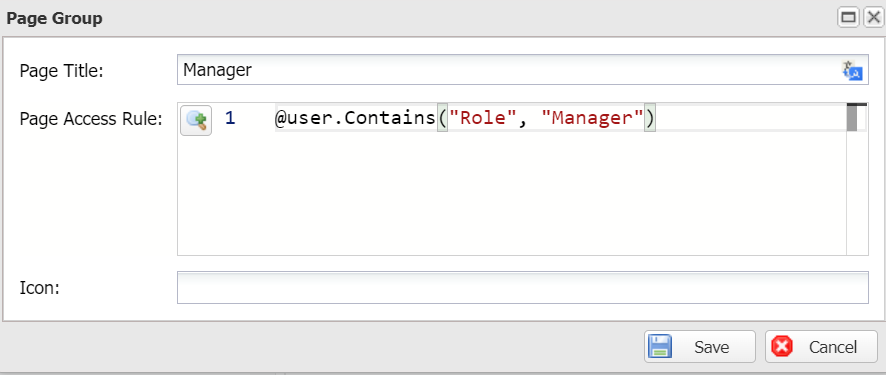Image resolution: width=886 pixels, height=375 pixels.
Task: Click the Page Group dialog title
Action: tap(54, 18)
